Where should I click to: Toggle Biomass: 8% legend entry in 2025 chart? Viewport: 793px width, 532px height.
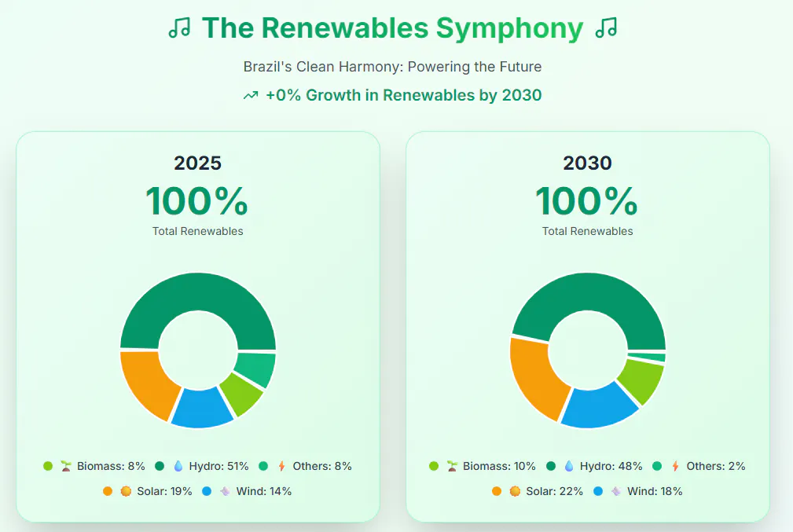tap(94, 466)
